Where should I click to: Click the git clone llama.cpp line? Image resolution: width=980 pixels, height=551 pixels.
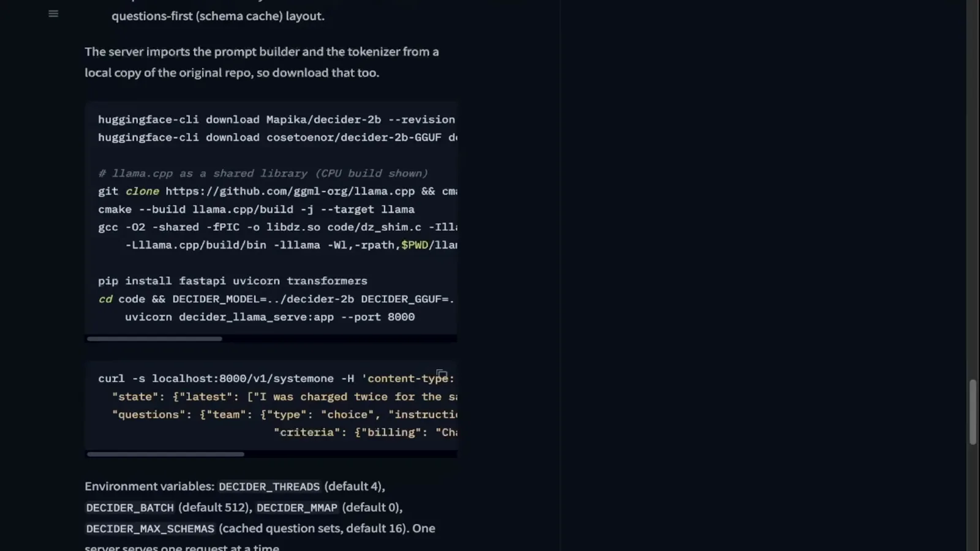coord(277,191)
